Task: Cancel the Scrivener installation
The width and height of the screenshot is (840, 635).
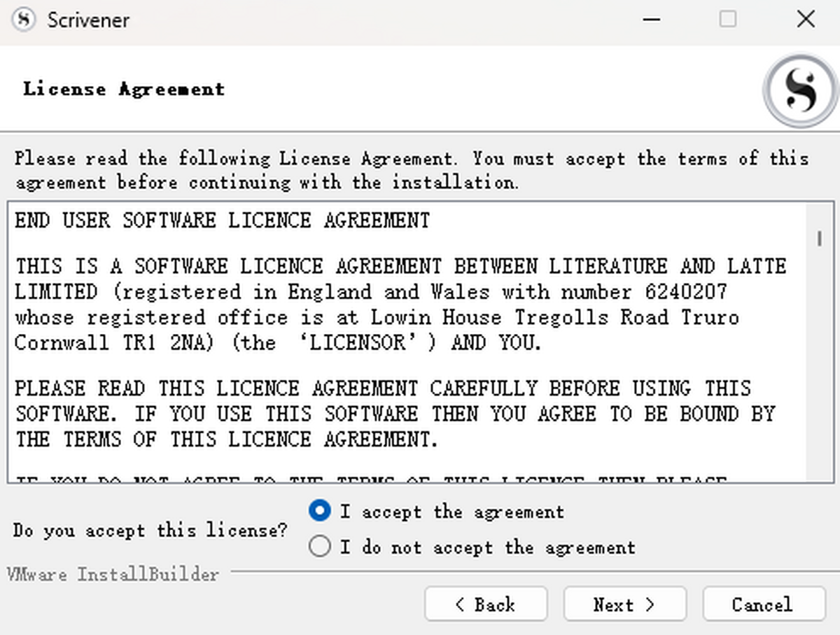Action: [762, 604]
